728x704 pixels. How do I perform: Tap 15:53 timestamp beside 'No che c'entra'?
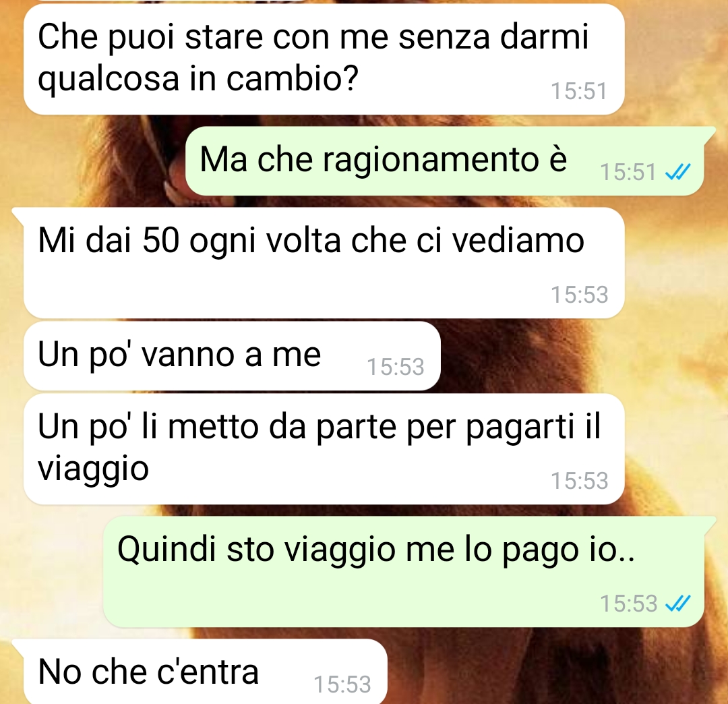(342, 684)
